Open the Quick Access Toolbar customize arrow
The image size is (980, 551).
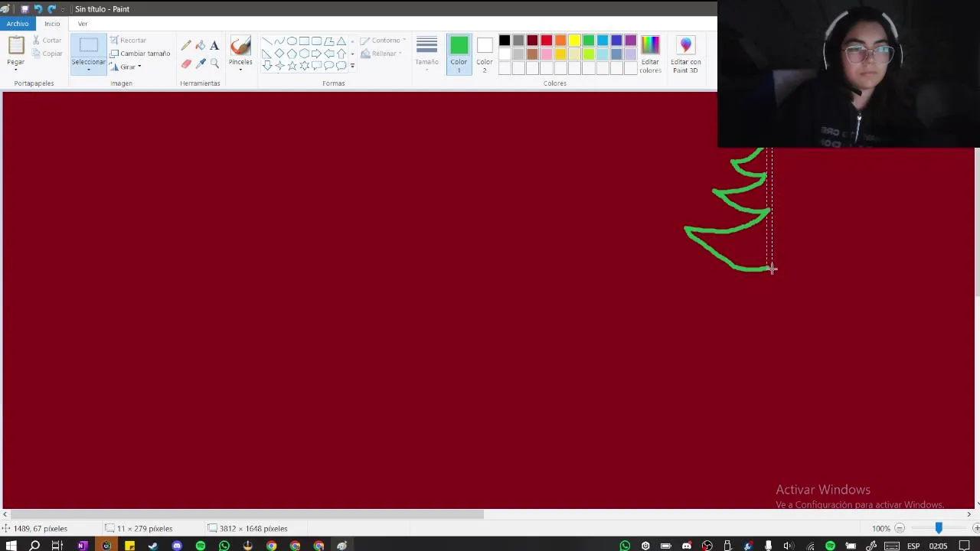pyautogui.click(x=63, y=9)
